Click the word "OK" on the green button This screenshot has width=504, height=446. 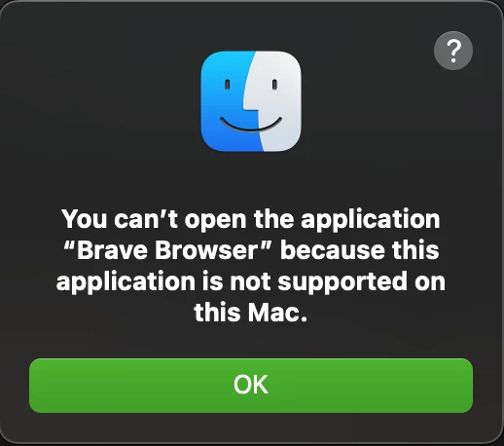[x=251, y=385]
